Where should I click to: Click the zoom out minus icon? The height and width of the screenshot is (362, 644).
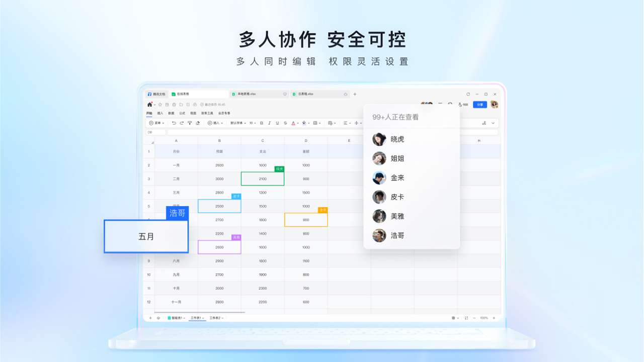tap(474, 318)
